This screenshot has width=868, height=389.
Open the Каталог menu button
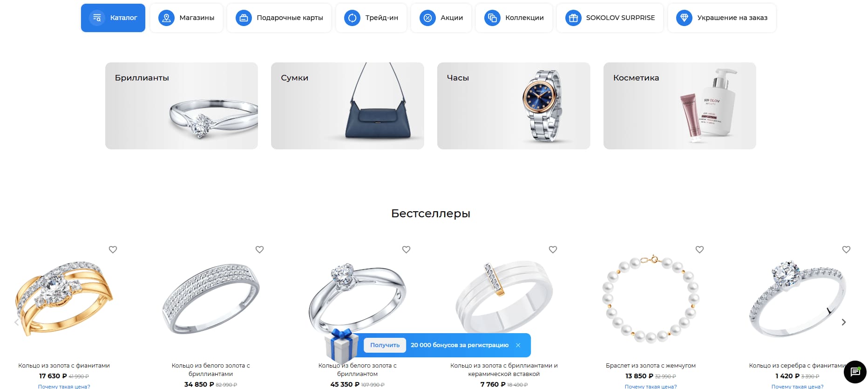[x=113, y=18]
